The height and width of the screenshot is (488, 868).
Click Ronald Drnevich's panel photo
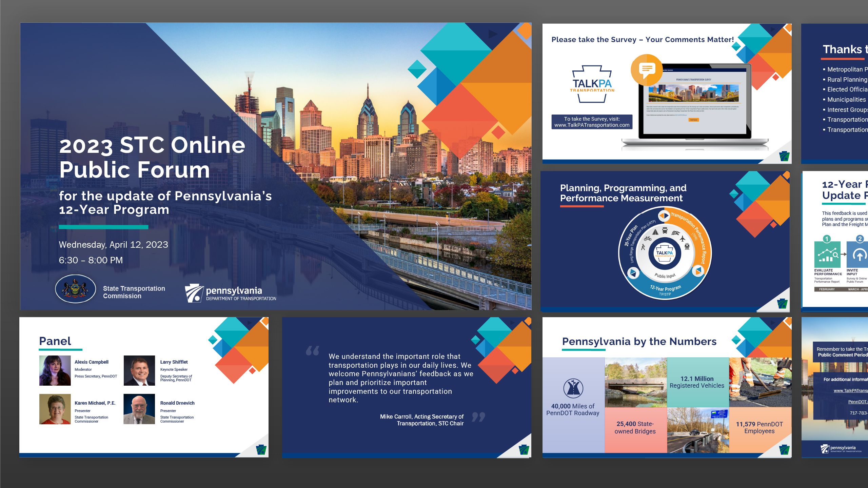point(139,409)
